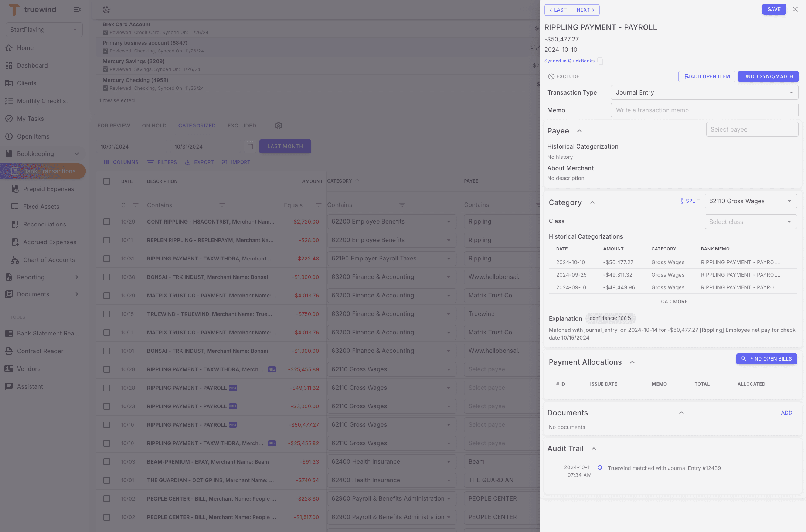Screen dimensions: 806x532
Task: Check the select-all transactions checkbox
Action: click(107, 181)
